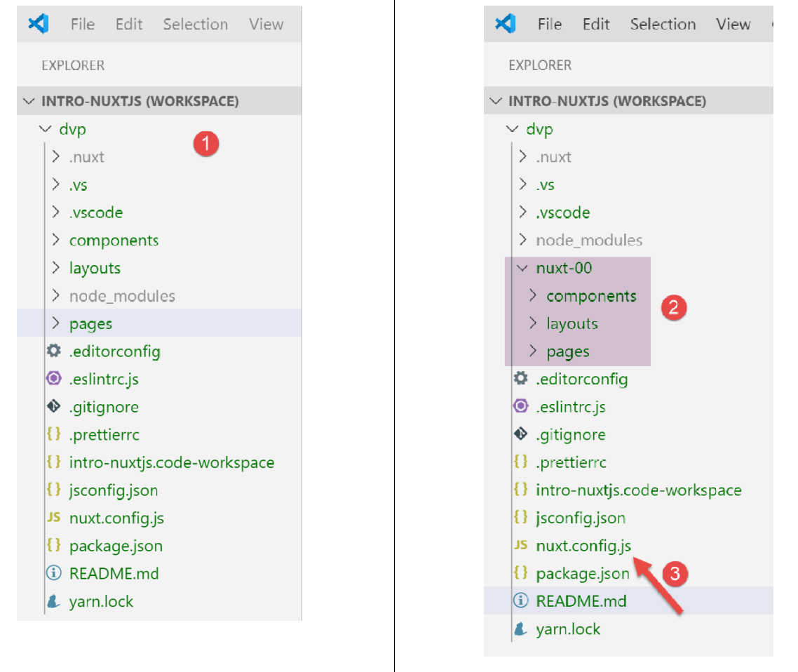Viewport: 798px width, 672px height.
Task: Expand the components folder inside nuxt-00
Action: [x=534, y=296]
